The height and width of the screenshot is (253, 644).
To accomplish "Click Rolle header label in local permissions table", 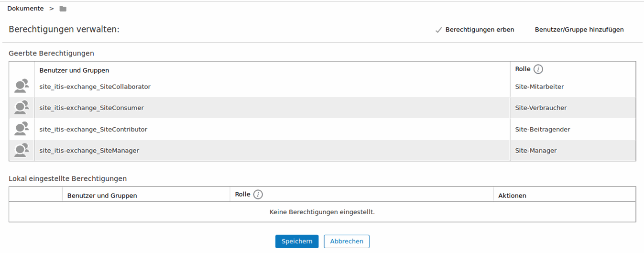I will tap(242, 195).
